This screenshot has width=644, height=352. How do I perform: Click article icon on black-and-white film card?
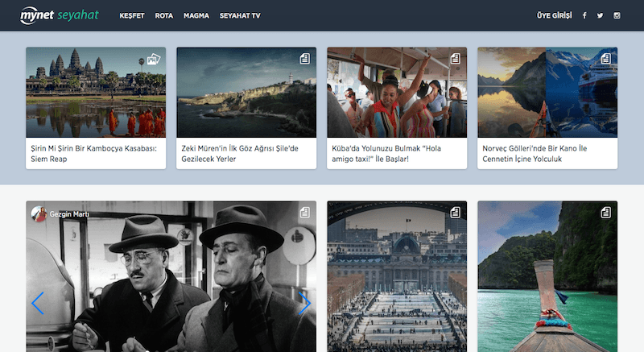tap(304, 213)
